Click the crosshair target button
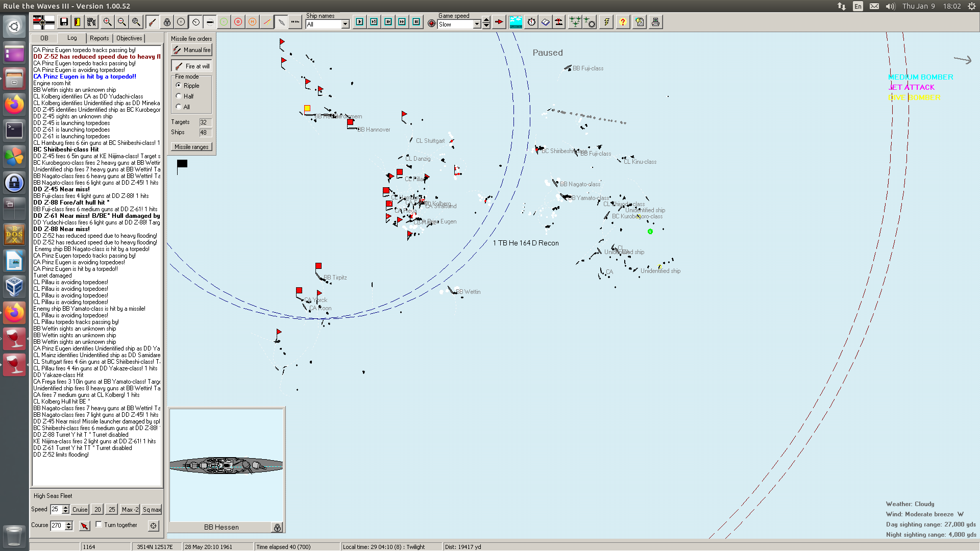 153,525
